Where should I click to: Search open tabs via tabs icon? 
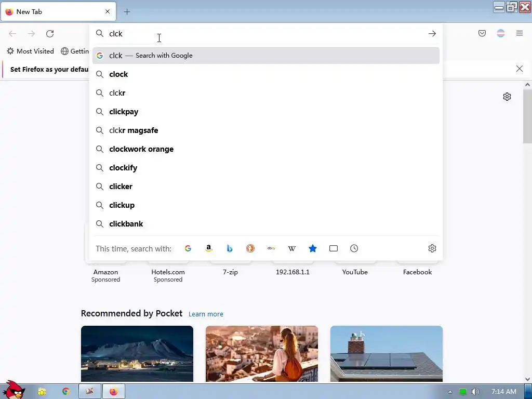(x=334, y=248)
